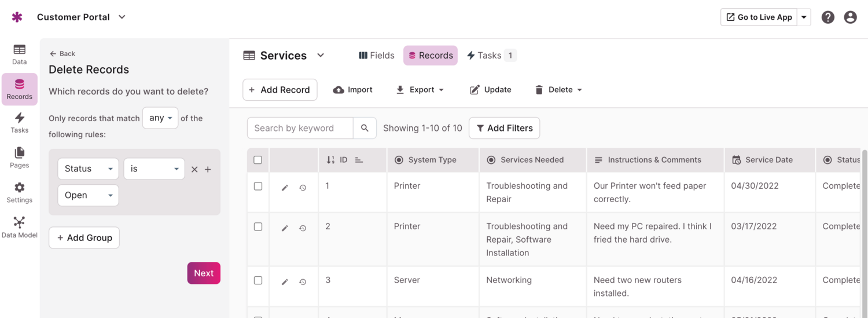
Task: Open the Export dropdown menu
Action: click(420, 90)
